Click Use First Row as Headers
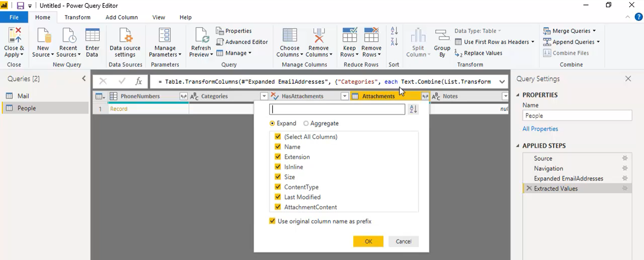 click(494, 42)
